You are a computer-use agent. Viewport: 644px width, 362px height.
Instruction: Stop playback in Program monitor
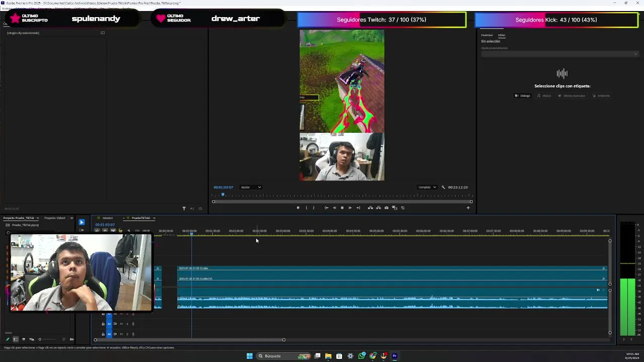pos(342,208)
